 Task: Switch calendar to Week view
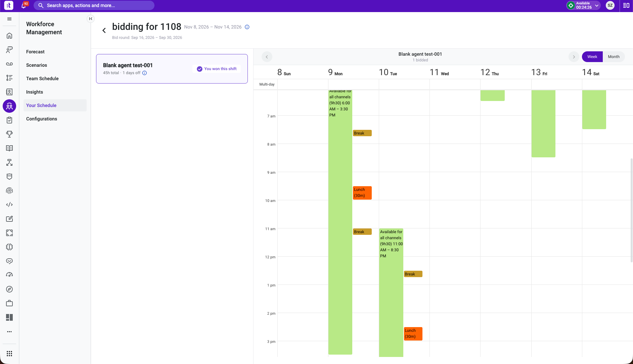pos(592,57)
